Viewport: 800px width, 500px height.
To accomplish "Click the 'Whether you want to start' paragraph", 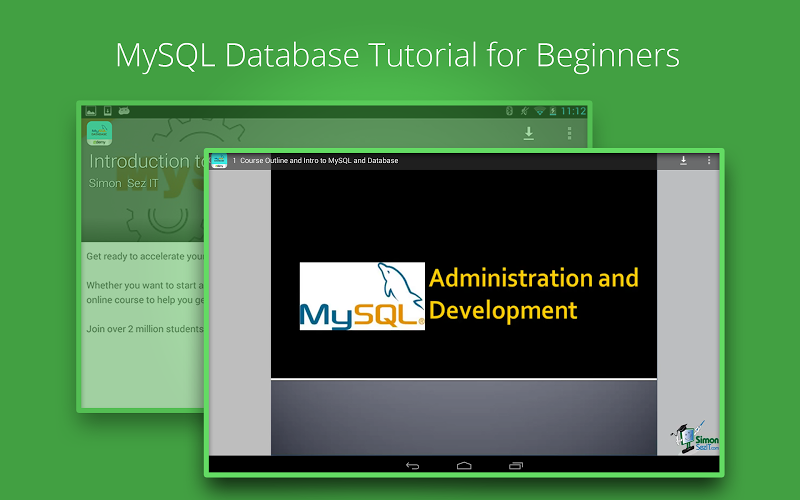I will (145, 292).
